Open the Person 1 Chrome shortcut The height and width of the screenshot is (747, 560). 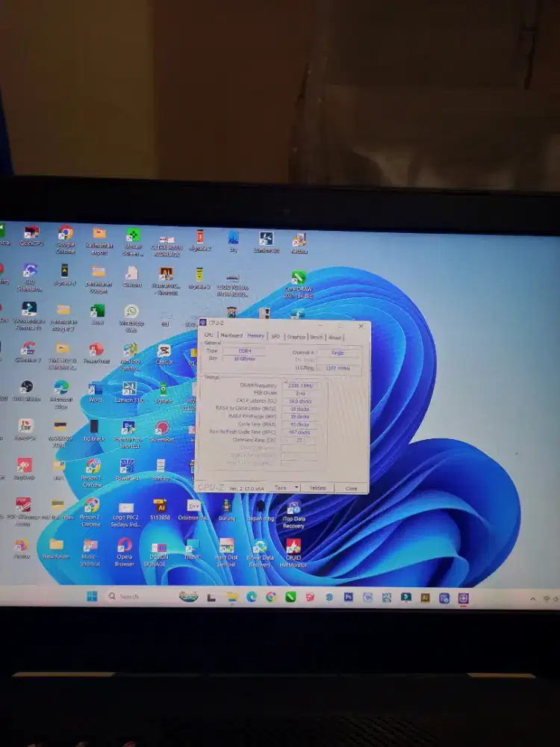(x=93, y=473)
